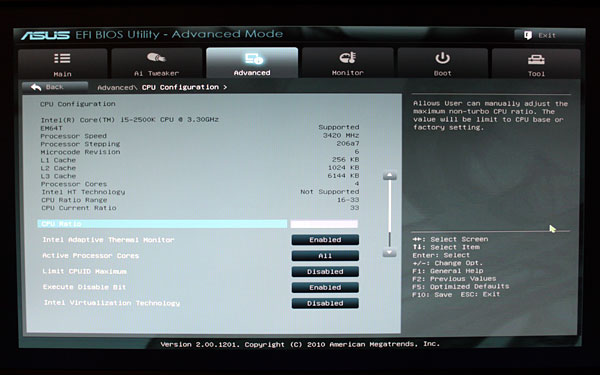Click the scroll up arrow
Screen dimensions: 600x375
click(x=390, y=176)
